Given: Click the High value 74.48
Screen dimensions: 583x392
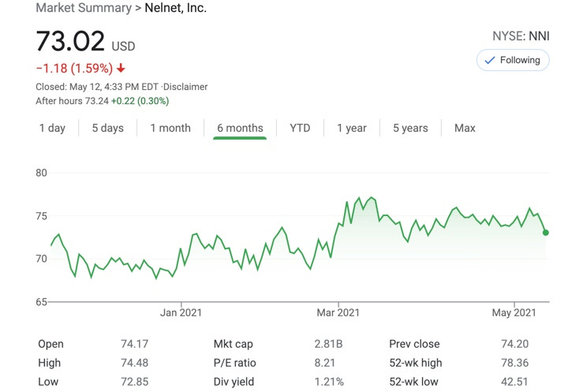Looking at the screenshot, I should tap(135, 363).
